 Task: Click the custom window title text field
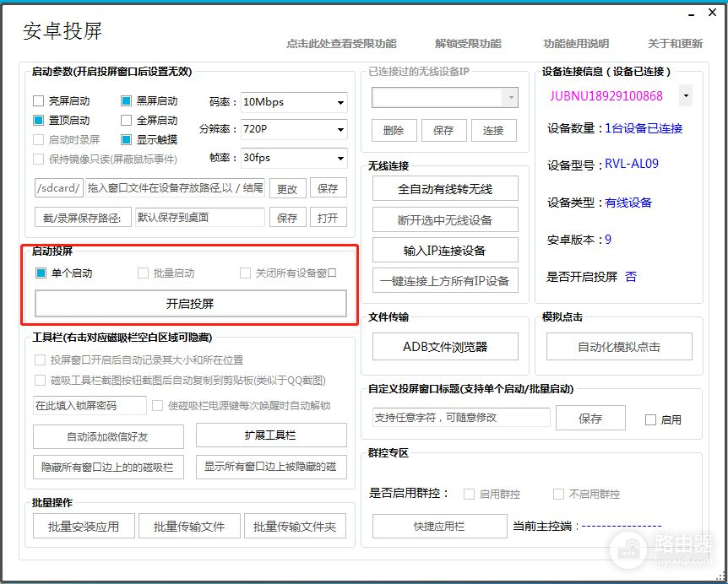(x=461, y=418)
